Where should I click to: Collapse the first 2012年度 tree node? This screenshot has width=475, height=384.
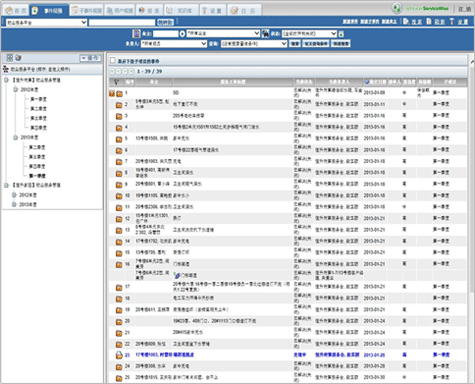coord(15,89)
